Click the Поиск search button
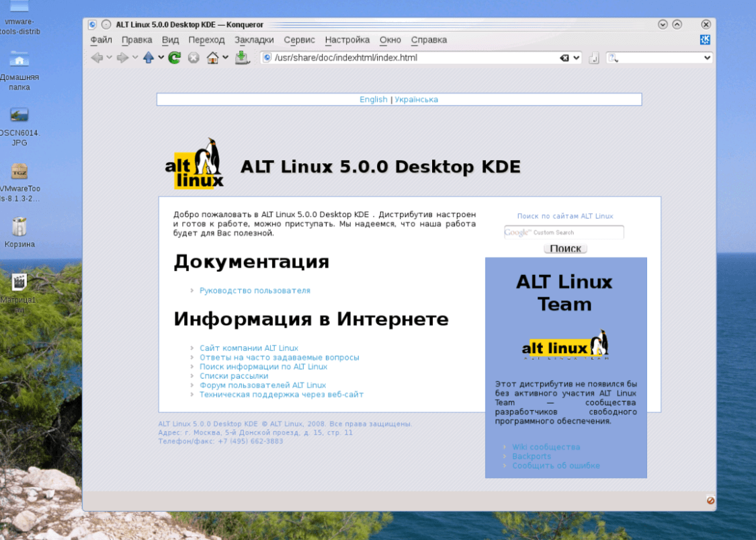 click(x=565, y=249)
